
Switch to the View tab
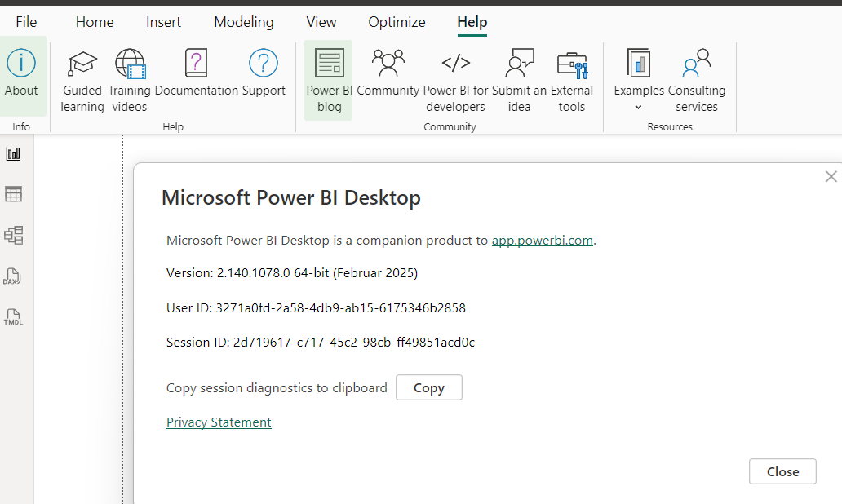pos(321,22)
